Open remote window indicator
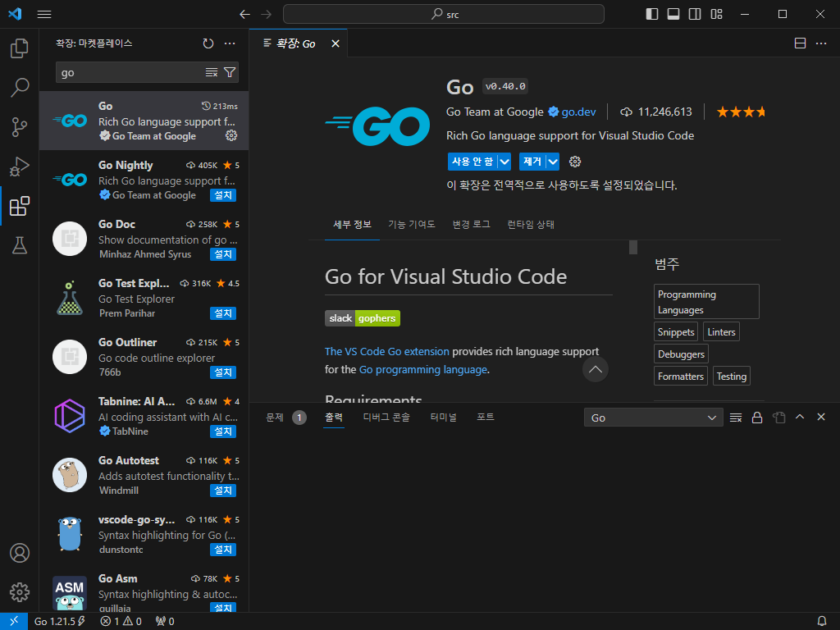The height and width of the screenshot is (630, 840). [14, 622]
